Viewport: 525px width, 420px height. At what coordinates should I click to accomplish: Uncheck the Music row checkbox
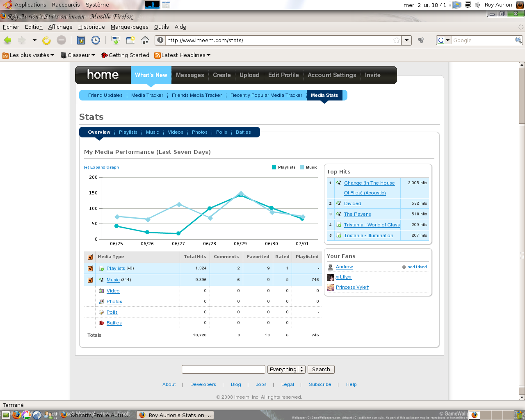[x=90, y=280]
